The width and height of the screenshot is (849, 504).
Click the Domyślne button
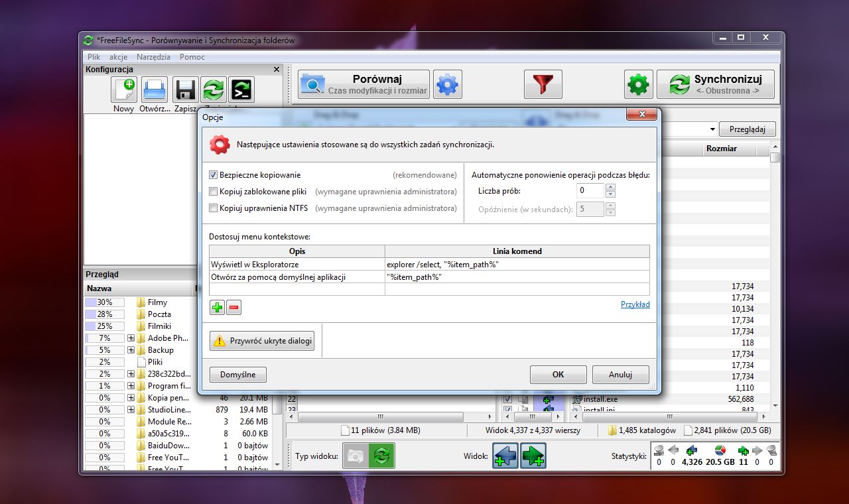click(238, 375)
